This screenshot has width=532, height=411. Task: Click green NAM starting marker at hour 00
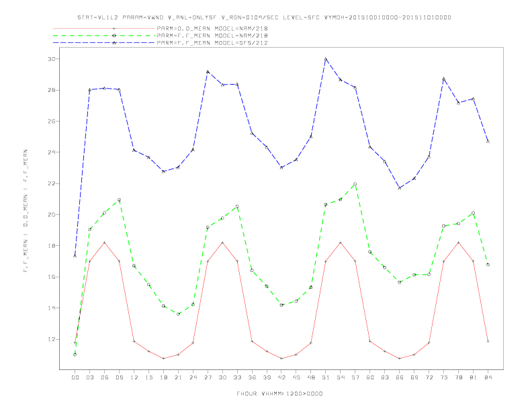pos(75,355)
